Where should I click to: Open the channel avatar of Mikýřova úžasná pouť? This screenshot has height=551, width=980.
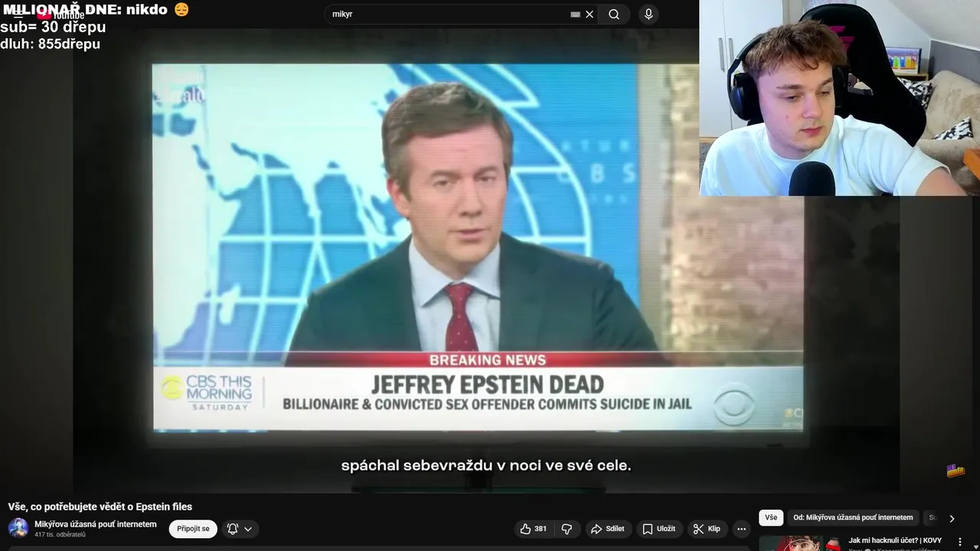[x=18, y=528]
